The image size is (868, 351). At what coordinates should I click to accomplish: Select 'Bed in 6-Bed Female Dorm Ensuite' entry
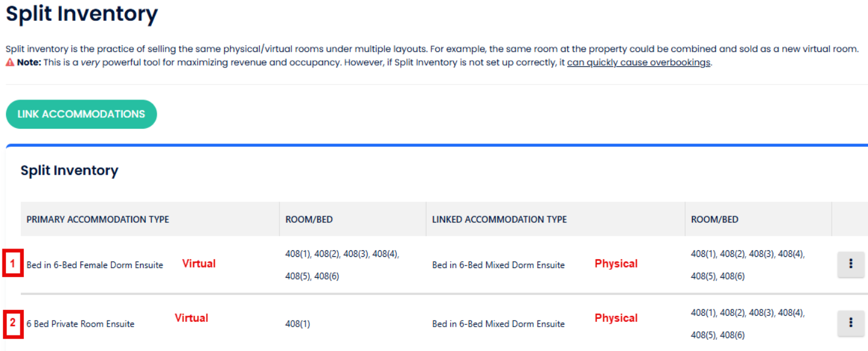95,265
